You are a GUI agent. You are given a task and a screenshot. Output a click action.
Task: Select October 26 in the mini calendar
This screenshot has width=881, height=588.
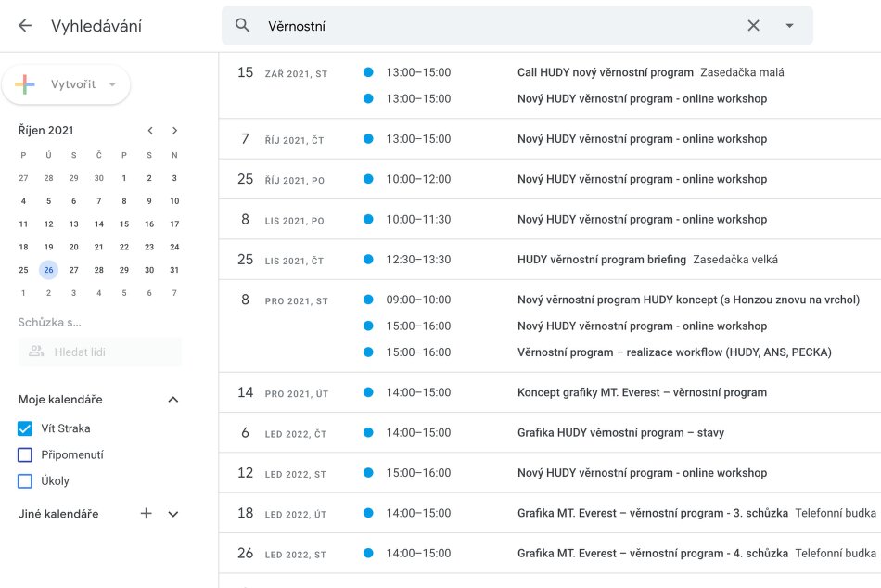point(49,270)
